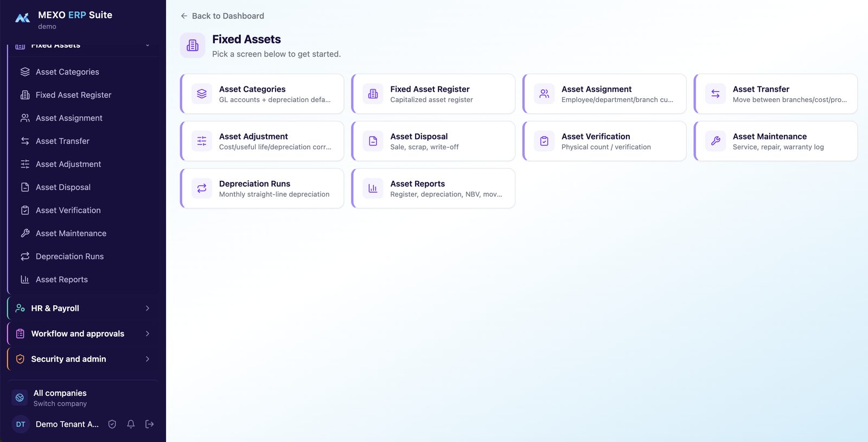Click Switch company under All companies
This screenshot has height=442, width=868.
(60, 403)
